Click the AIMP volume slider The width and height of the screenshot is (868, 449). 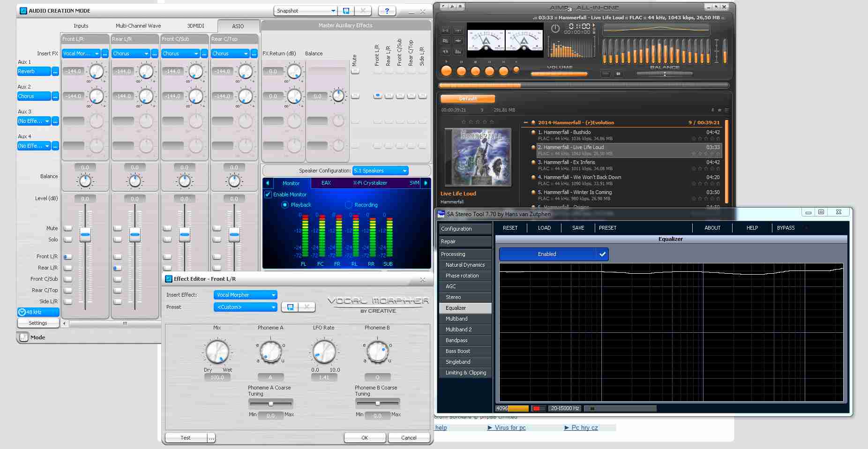[559, 74]
